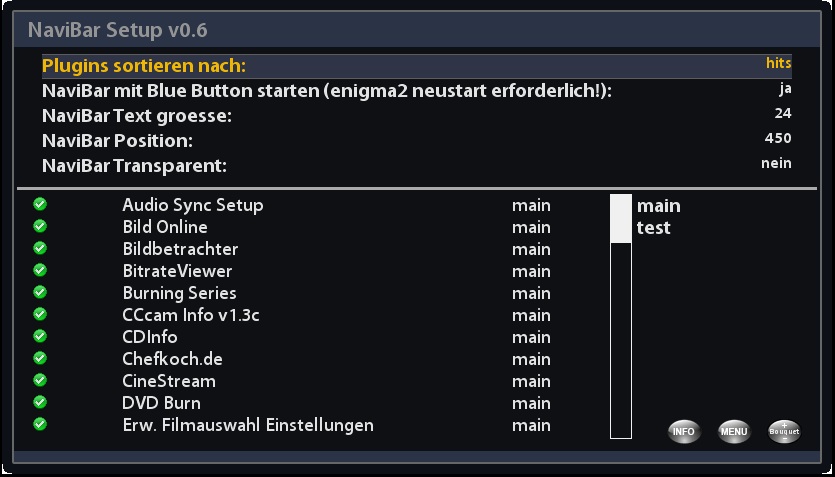
Task: Change the NaviBar Position value 450
Action: click(x=777, y=138)
